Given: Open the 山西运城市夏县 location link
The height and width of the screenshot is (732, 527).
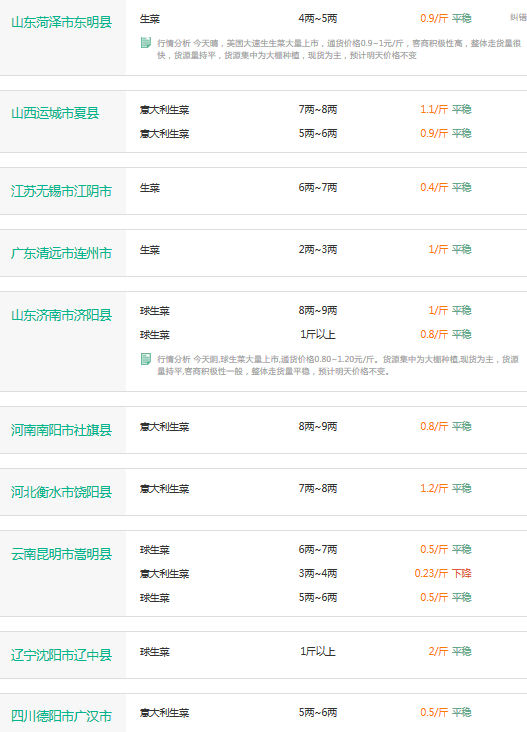Looking at the screenshot, I should point(55,113).
